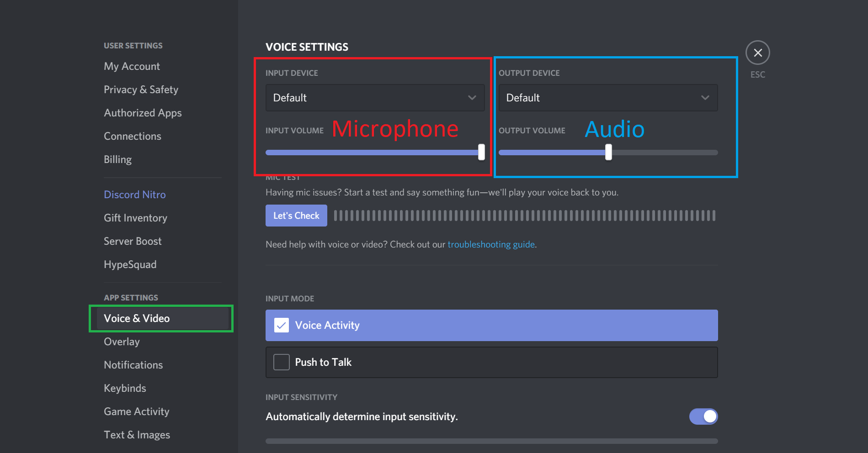Click the input volume slider handle
The width and height of the screenshot is (868, 453).
click(481, 152)
